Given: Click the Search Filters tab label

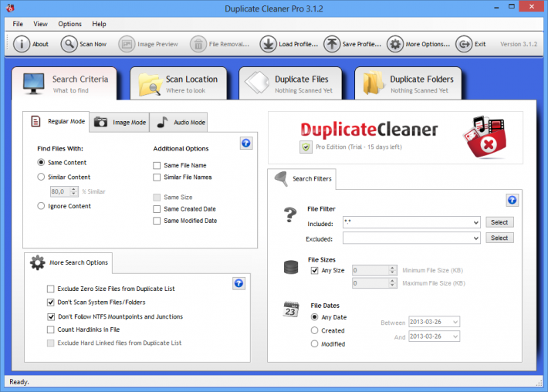Looking at the screenshot, I should click(x=312, y=179).
